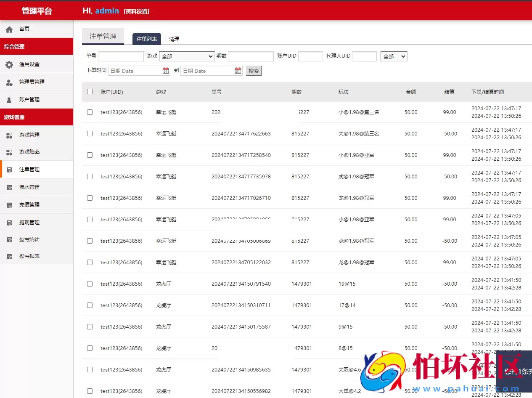The image size is (532, 398).
Task: Click the 流水管理 transaction flow icon
Action: [x=9, y=187]
